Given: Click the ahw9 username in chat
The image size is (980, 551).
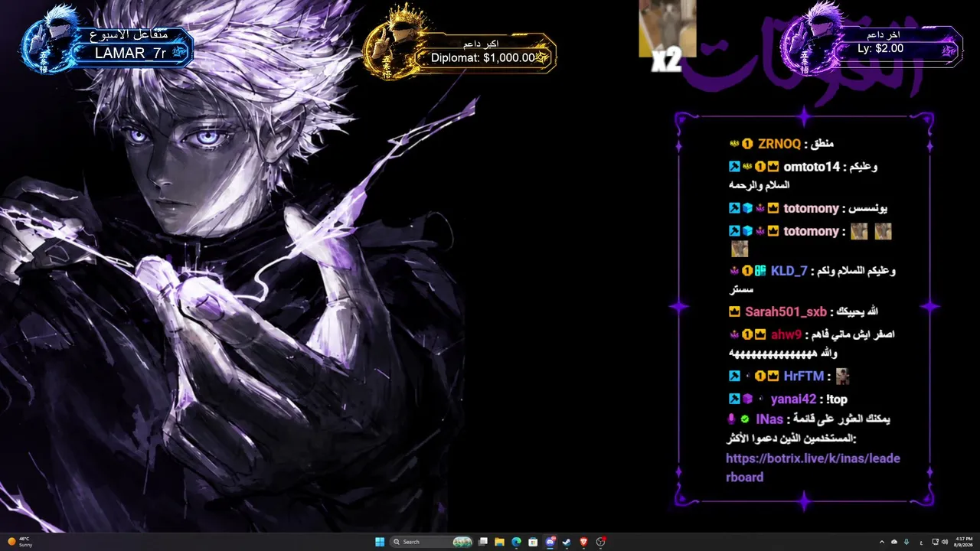Looking at the screenshot, I should tap(786, 334).
